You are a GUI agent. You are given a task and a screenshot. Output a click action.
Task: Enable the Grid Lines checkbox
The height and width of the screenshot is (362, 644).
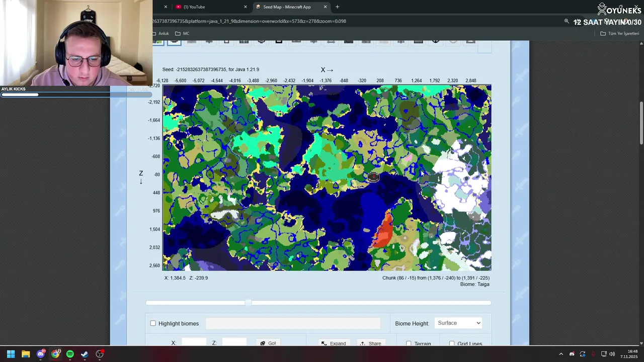coord(452,344)
